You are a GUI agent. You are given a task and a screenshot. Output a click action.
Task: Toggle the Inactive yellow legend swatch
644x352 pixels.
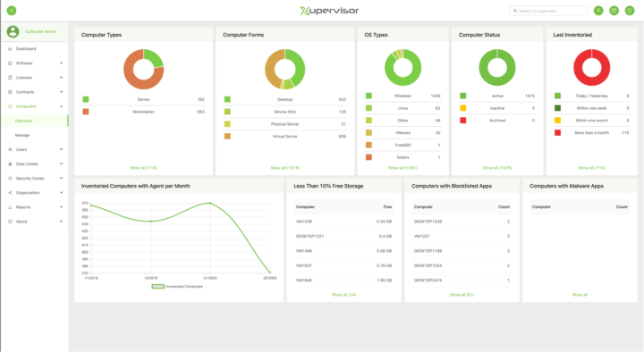(463, 108)
